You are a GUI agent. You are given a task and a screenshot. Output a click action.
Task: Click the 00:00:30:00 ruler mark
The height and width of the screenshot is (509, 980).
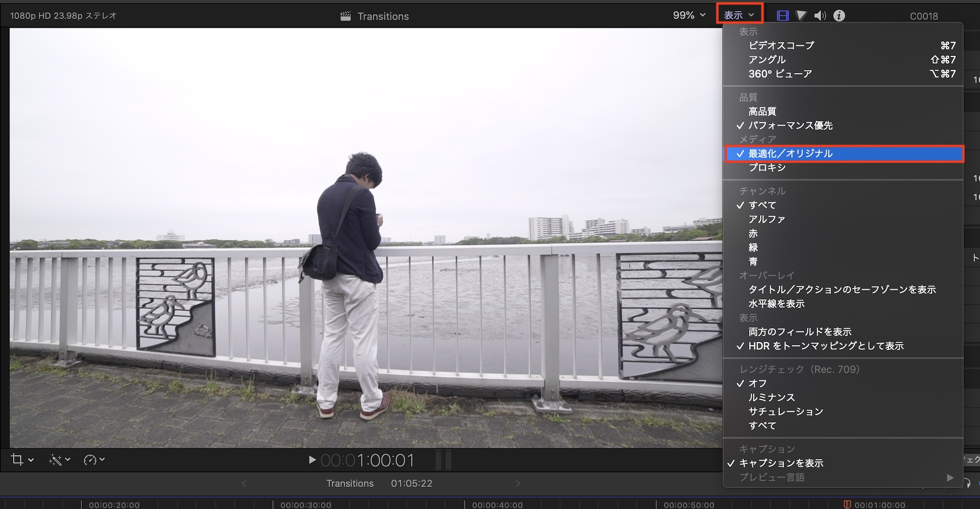coord(306,505)
